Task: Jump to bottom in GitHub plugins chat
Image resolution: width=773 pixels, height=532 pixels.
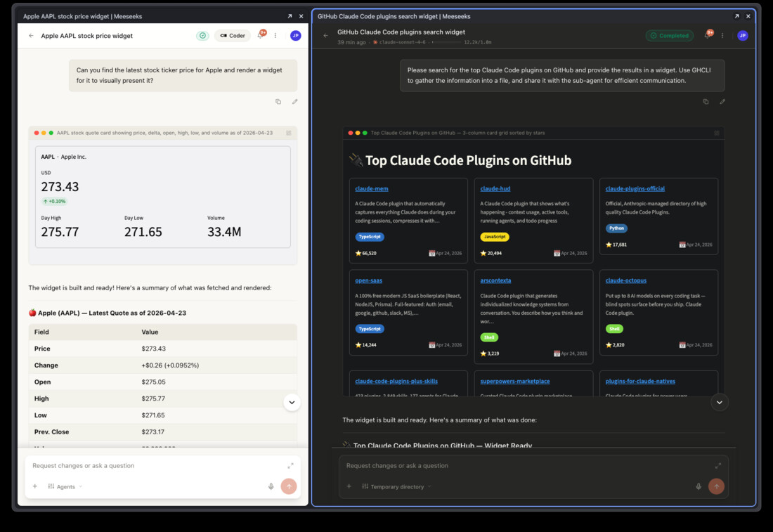Action: point(720,402)
